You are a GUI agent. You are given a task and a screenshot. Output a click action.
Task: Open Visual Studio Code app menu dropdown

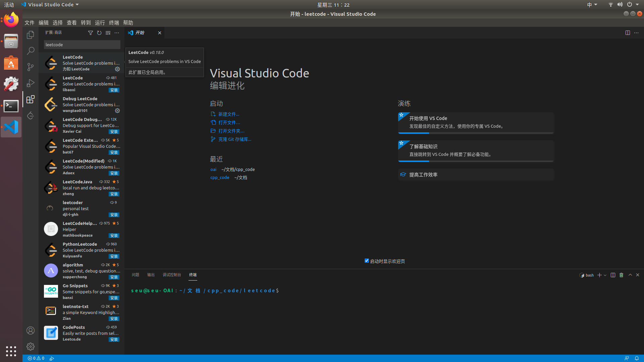(50, 5)
